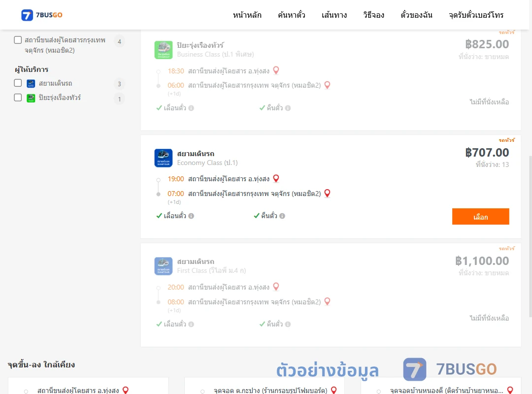Viewport: 532px width, 394px height.
Task: Click Business Class (ป.1 พิเศษ) label
Action: [215, 54]
